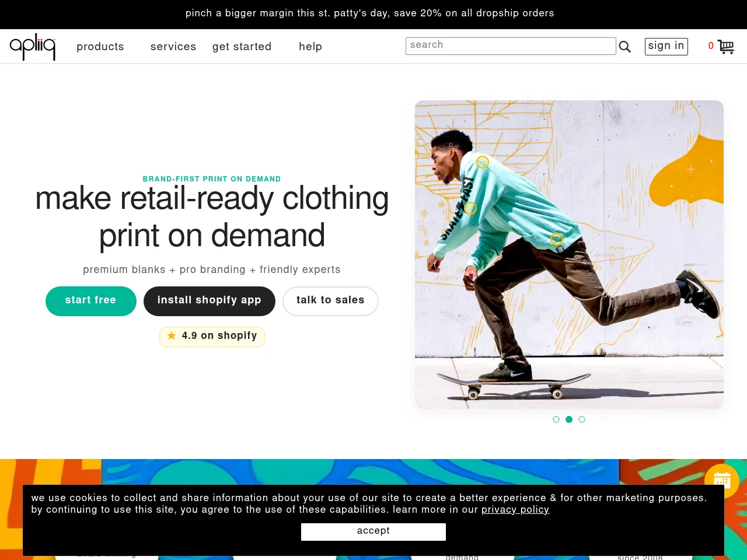Image resolution: width=747 pixels, height=560 pixels.
Task: Expand the services menu
Action: tap(173, 47)
